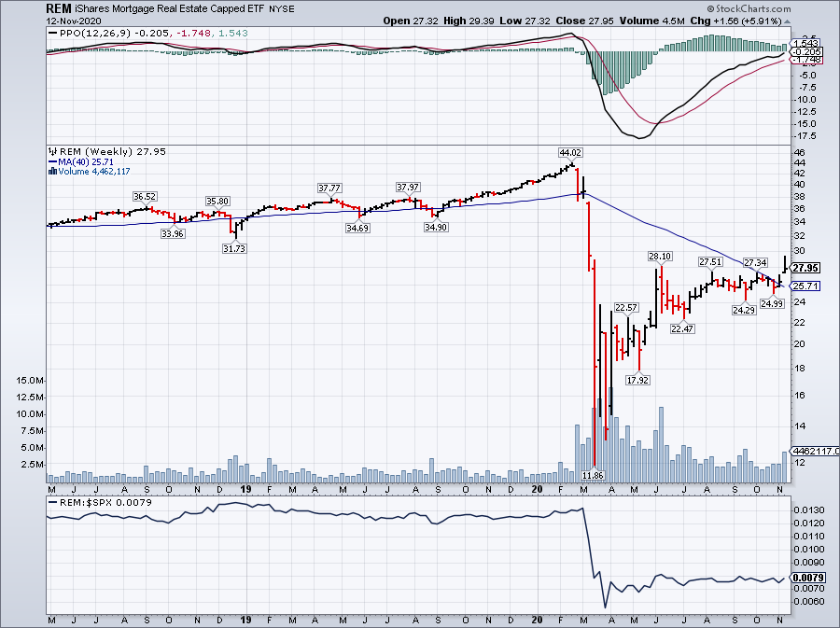
Task: Click the -10.0 PPO axis label
Action: 805,100
